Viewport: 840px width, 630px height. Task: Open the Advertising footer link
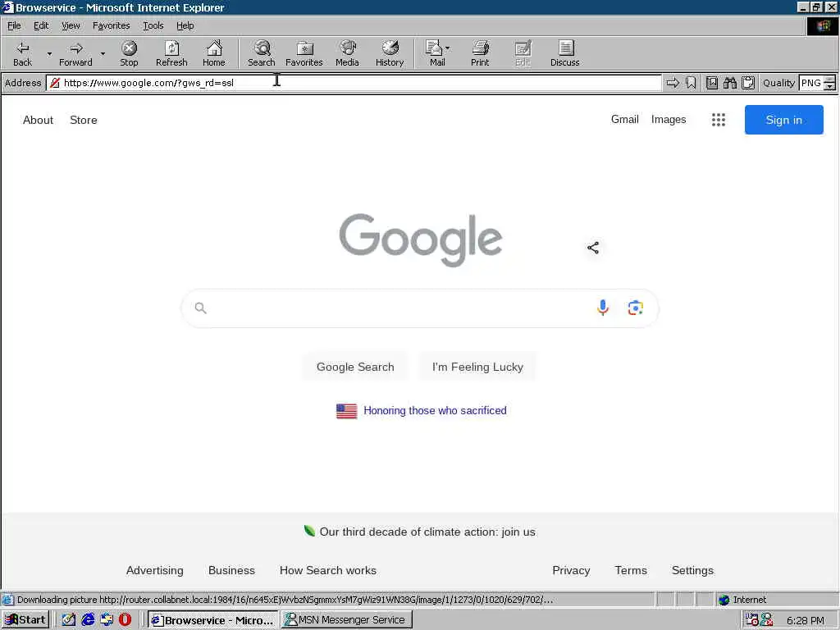point(155,571)
